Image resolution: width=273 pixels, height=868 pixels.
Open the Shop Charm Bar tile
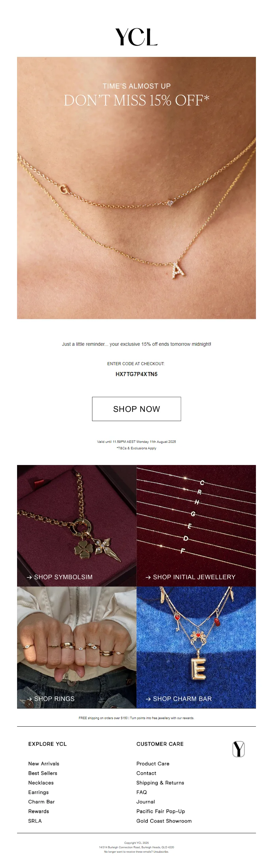coord(196,647)
